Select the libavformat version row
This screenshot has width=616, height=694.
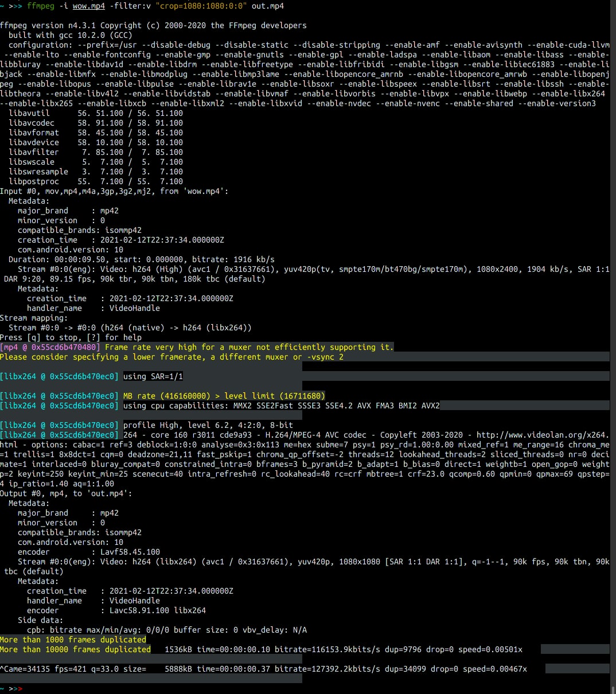coord(96,132)
